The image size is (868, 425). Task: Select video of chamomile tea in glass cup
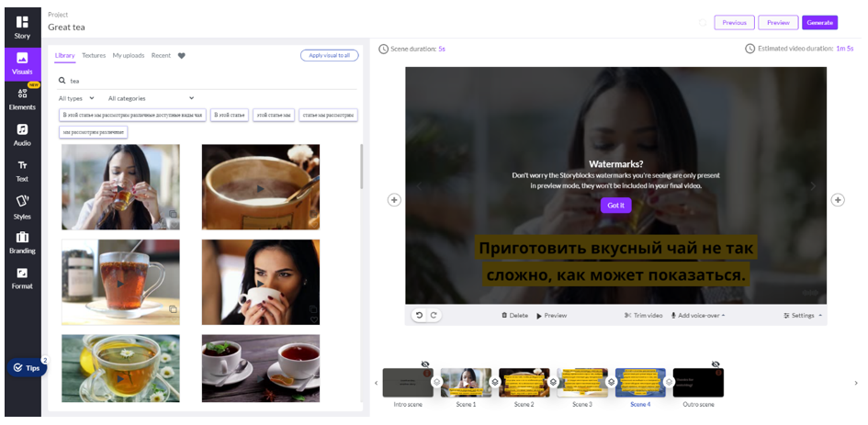(x=120, y=368)
